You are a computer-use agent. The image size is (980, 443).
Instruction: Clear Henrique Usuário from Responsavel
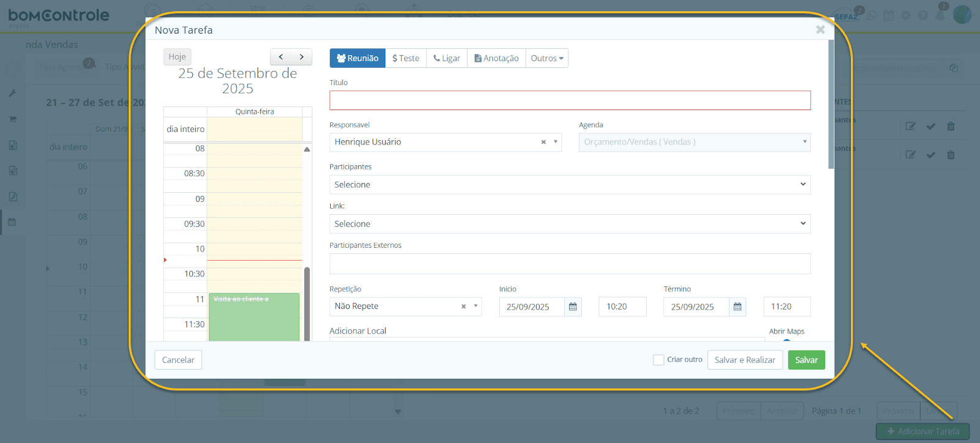click(543, 142)
